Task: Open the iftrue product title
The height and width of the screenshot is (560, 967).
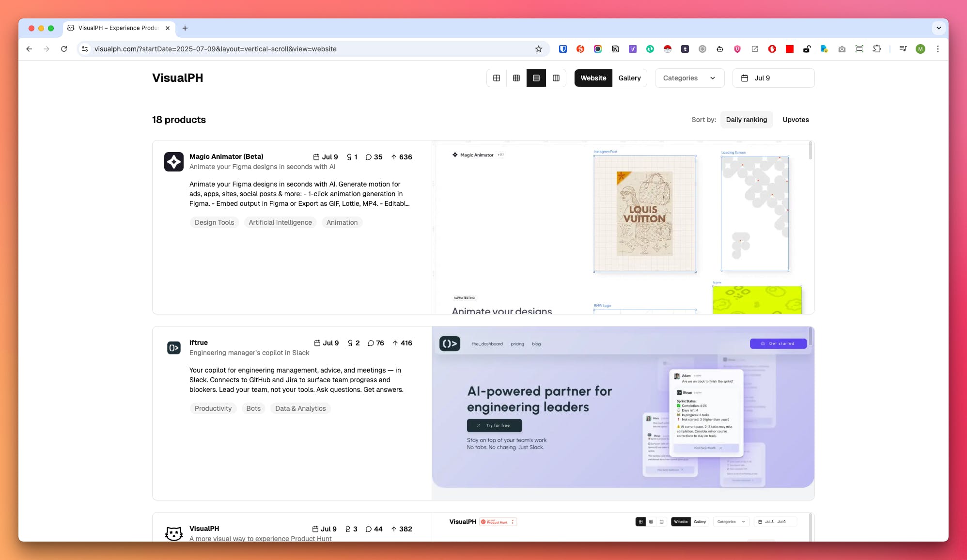Action: [199, 342]
